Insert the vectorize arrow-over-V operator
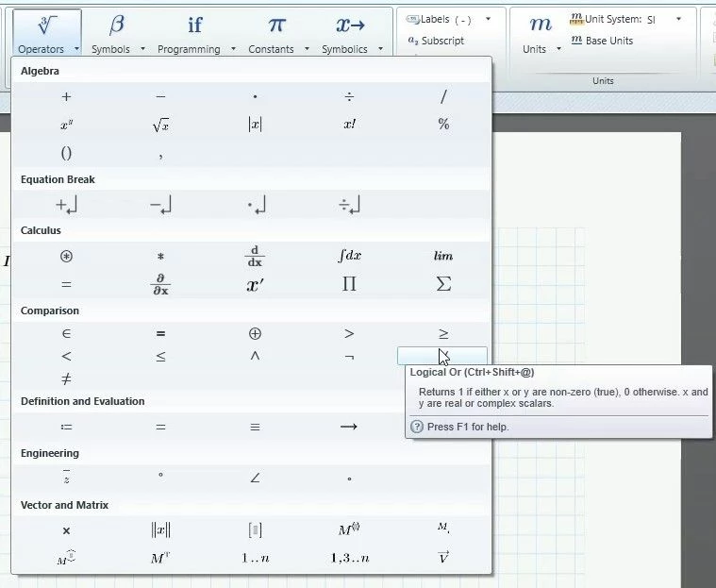716x588 pixels. click(x=443, y=558)
